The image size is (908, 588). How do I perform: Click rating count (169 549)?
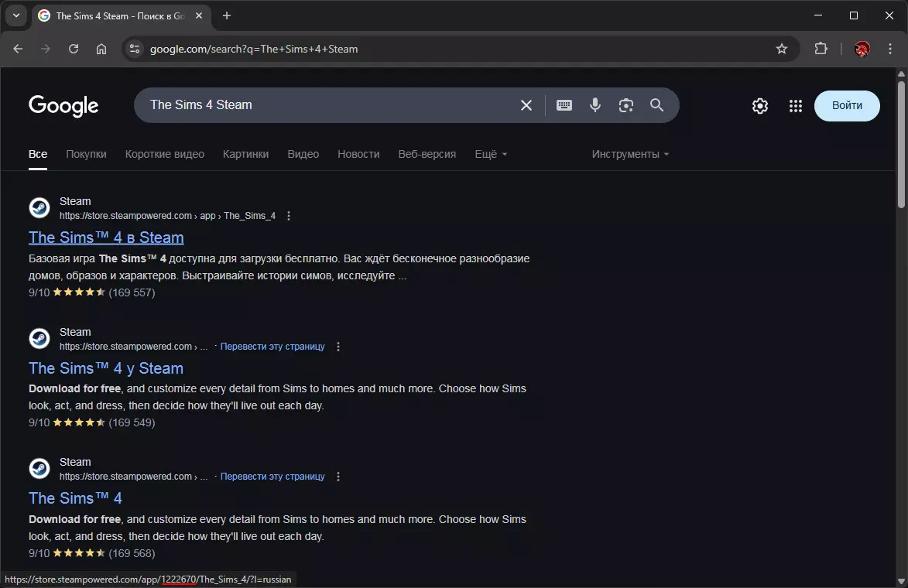pos(132,423)
